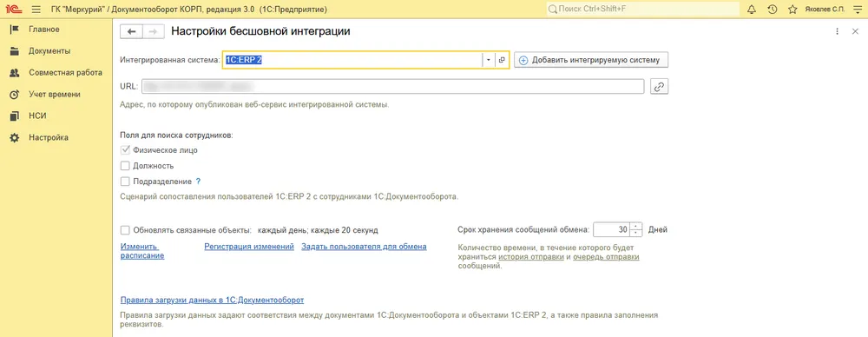
Task: Click Добавить интегрируемую систему button
Action: point(590,60)
